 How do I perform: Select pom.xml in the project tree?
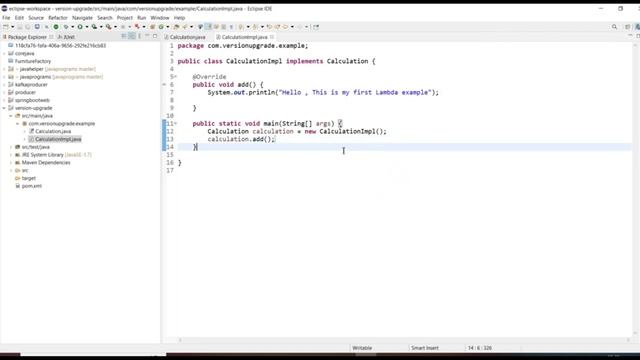click(32, 186)
